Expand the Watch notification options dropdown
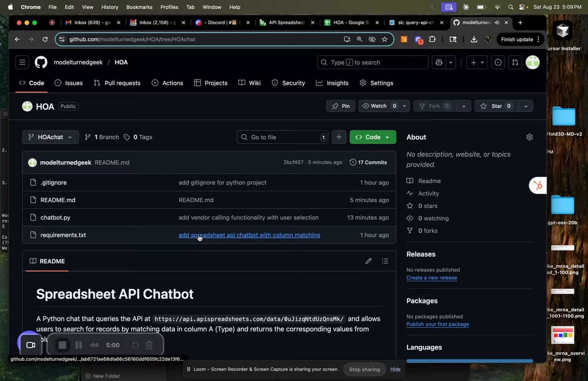The image size is (588, 381). tap(404, 106)
